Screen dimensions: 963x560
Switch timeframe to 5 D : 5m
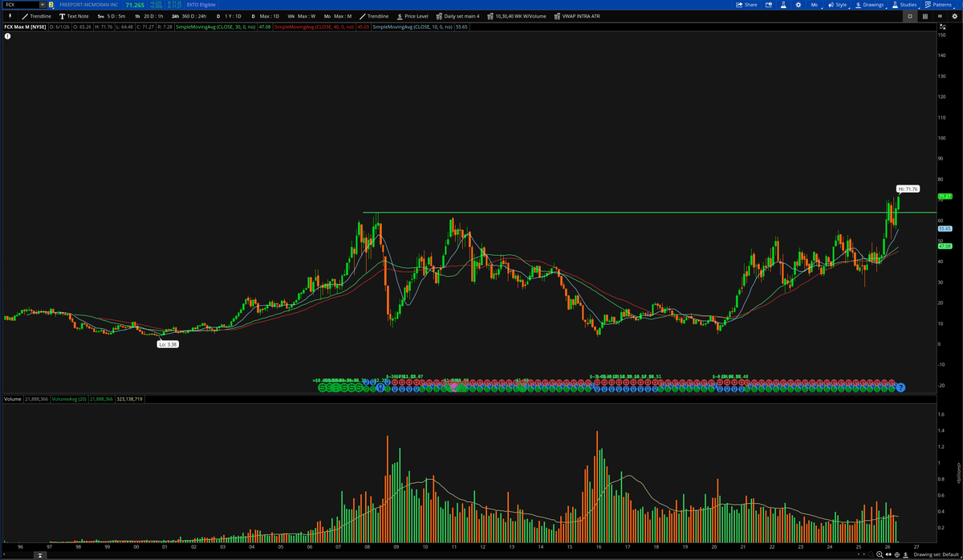(111, 16)
